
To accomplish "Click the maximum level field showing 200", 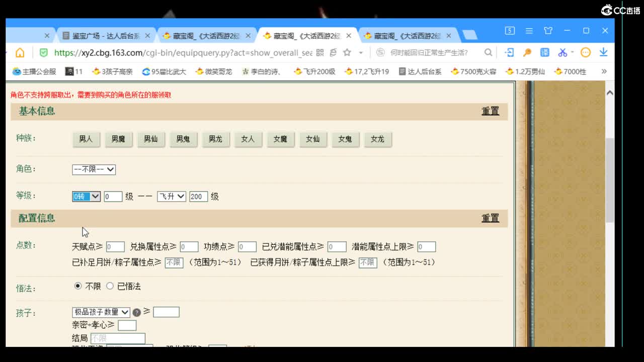I will tap(199, 197).
